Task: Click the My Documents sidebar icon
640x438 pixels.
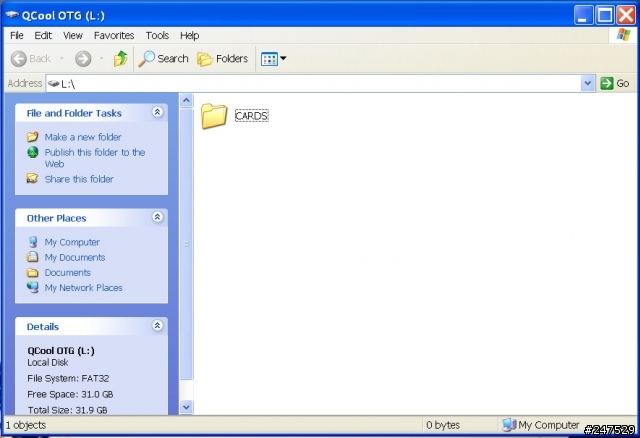Action: pyautogui.click(x=33, y=257)
